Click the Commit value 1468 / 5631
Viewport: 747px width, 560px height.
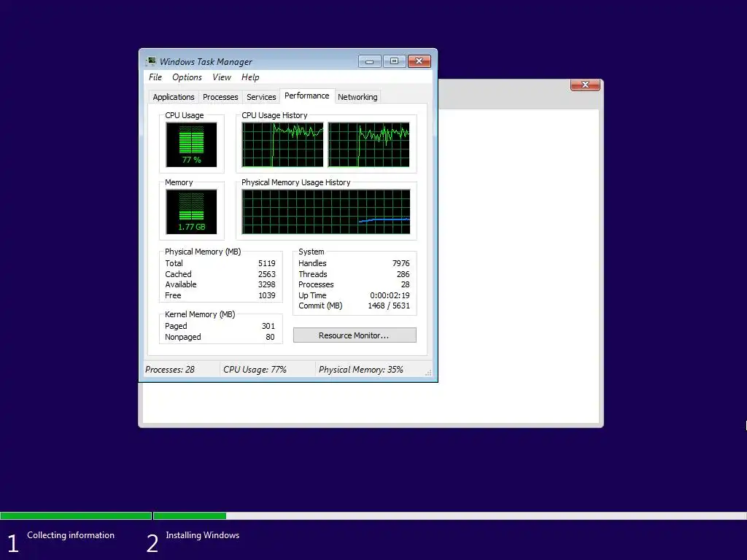click(389, 306)
